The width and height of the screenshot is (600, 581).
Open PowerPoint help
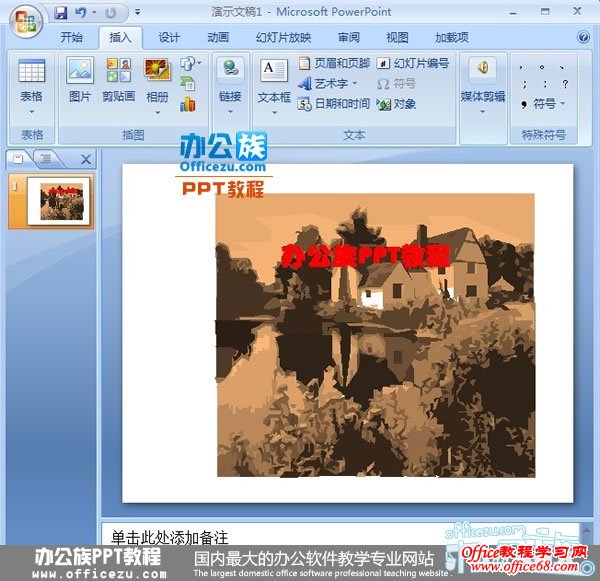click(583, 37)
